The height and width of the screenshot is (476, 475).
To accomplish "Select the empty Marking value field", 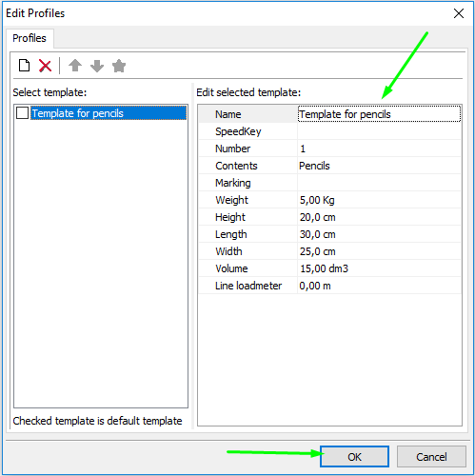I will click(379, 183).
